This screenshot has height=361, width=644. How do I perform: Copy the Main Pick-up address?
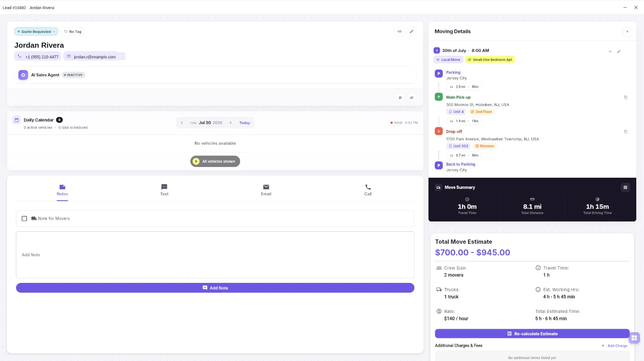626,97
